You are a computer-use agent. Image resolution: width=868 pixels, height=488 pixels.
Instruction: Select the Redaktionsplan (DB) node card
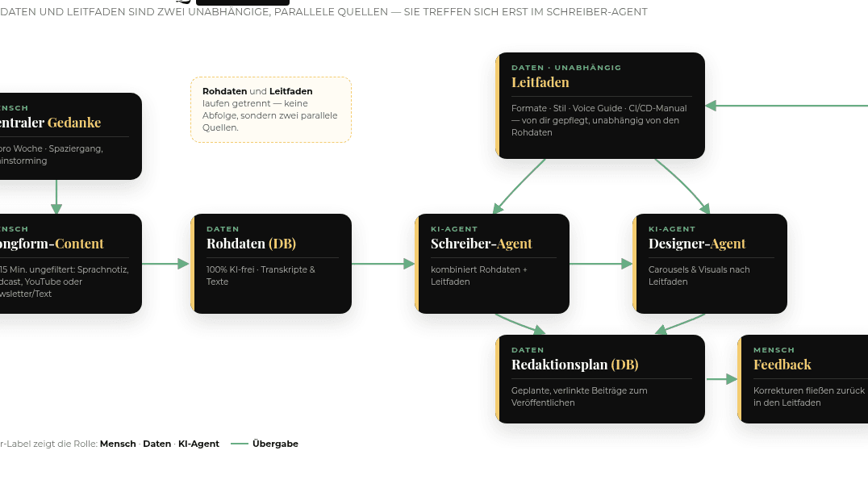[600, 379]
